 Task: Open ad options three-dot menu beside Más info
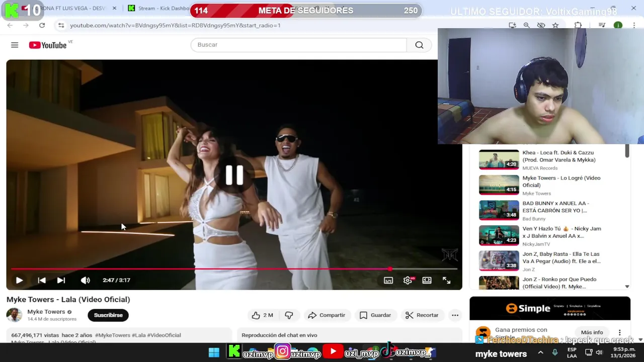(620, 332)
